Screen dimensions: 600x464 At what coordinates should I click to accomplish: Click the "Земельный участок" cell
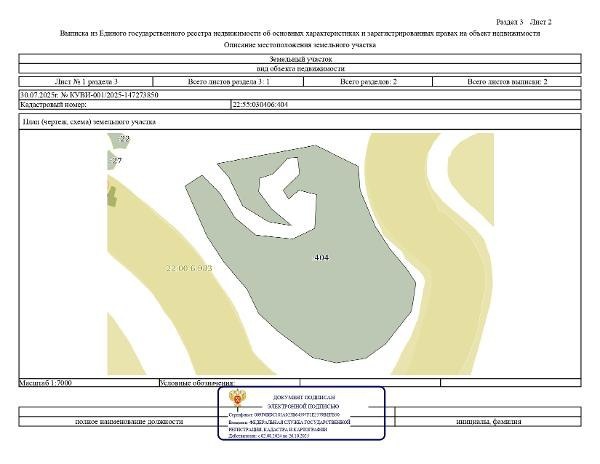pos(300,59)
